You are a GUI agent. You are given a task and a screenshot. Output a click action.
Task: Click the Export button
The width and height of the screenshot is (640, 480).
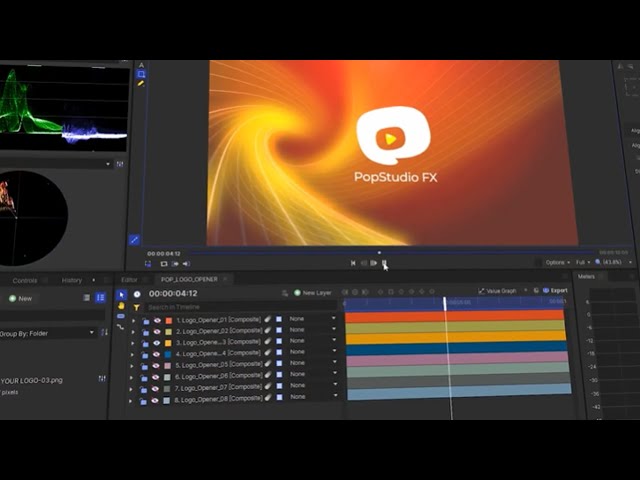555,290
